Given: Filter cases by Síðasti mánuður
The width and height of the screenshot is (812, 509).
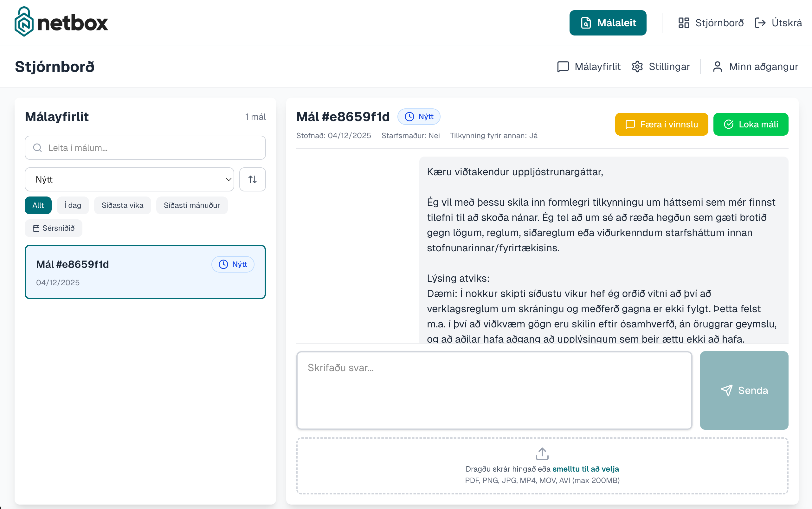Looking at the screenshot, I should tap(191, 205).
